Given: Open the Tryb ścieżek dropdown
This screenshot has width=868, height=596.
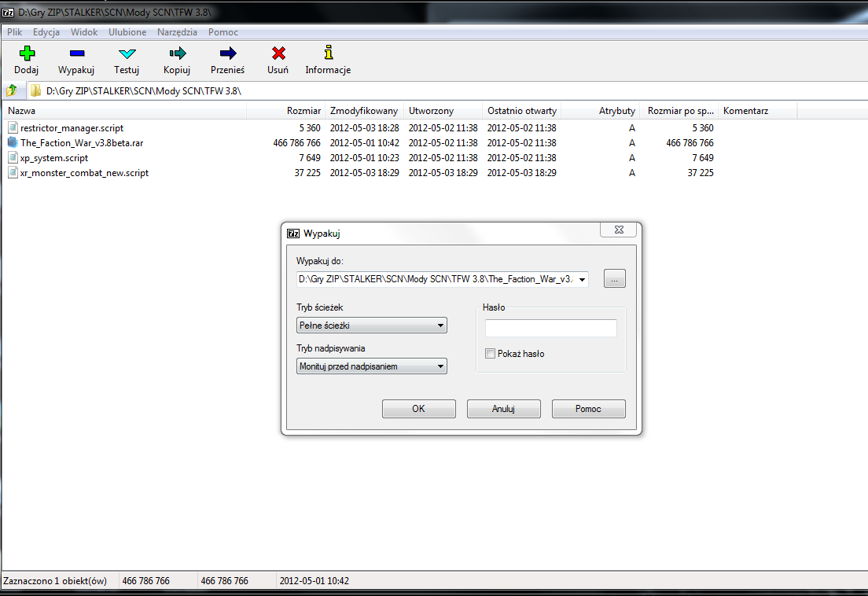Looking at the screenshot, I should click(x=371, y=326).
